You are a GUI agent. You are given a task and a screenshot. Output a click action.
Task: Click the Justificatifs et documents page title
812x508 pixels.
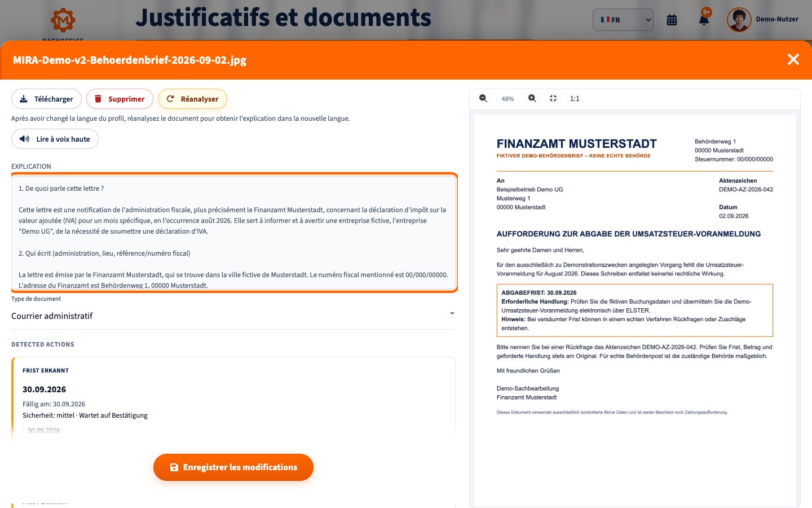coord(283,17)
